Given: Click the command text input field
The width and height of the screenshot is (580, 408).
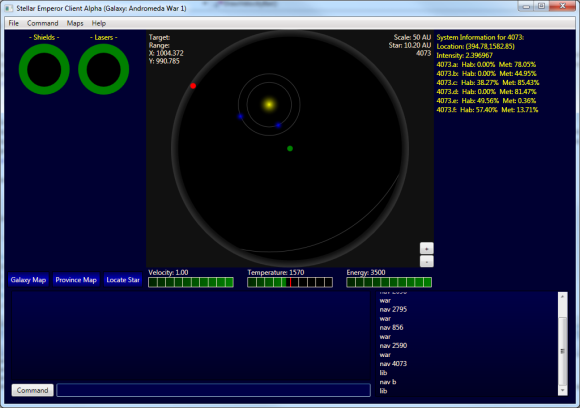Looking at the screenshot, I should tap(213, 390).
